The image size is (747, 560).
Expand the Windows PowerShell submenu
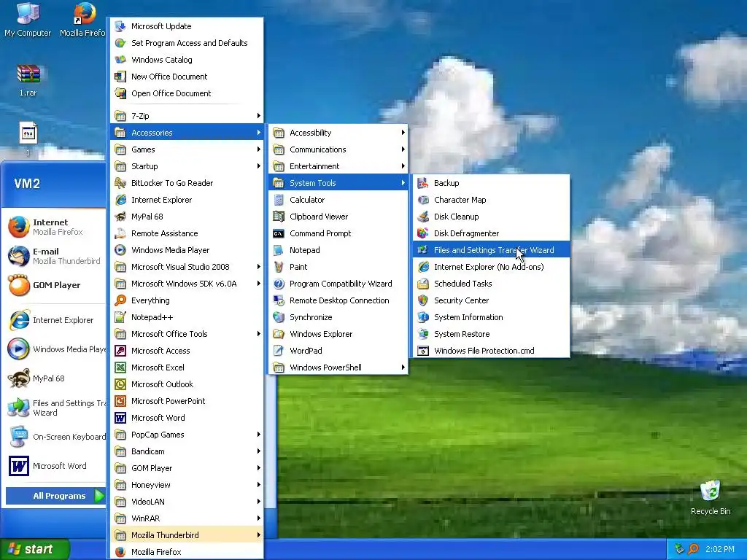click(338, 367)
